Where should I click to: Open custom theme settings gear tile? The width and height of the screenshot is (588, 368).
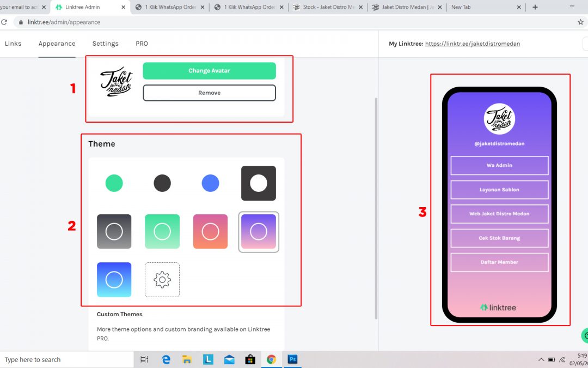coord(162,280)
